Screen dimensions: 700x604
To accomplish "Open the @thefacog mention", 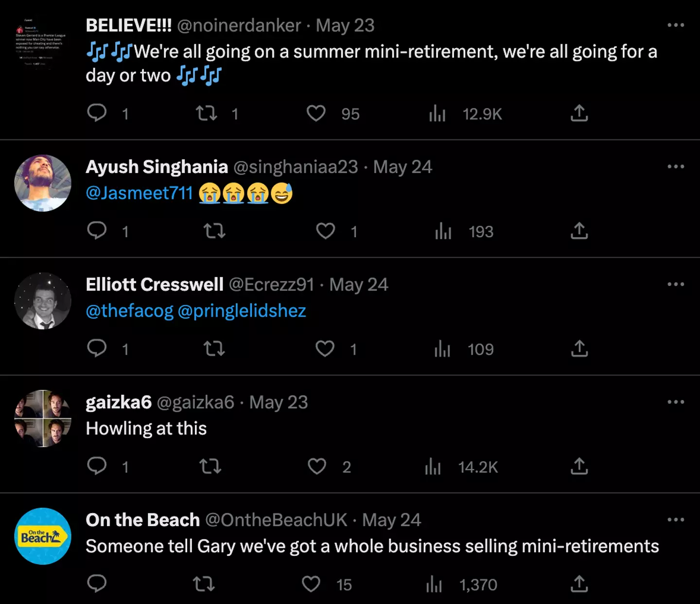I will click(129, 311).
